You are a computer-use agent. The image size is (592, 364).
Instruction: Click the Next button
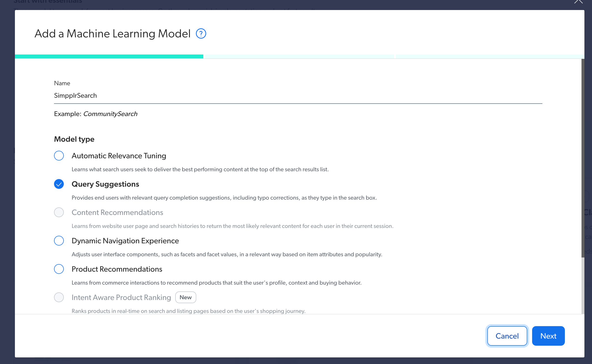(548, 336)
